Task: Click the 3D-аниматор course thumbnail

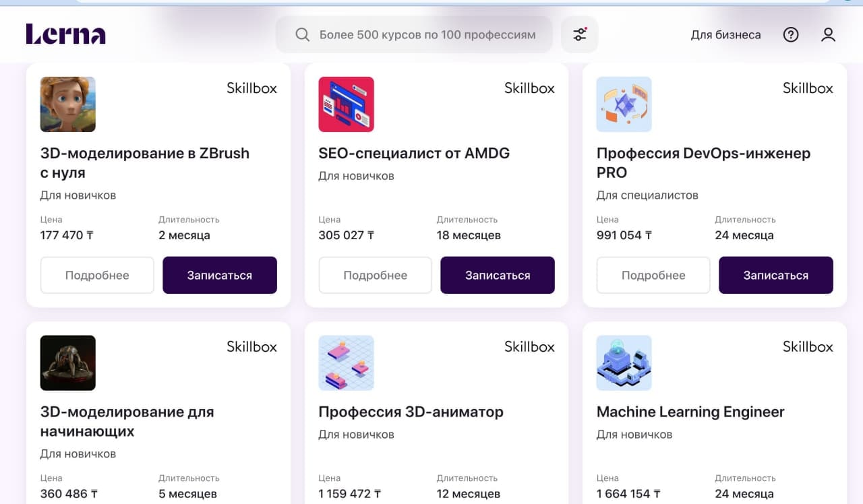Action: coord(346,363)
